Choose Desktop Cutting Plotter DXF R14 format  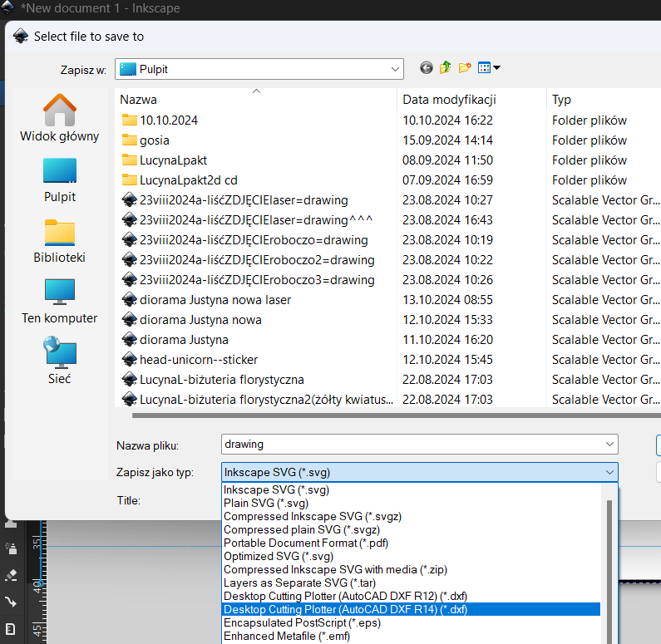click(411, 609)
